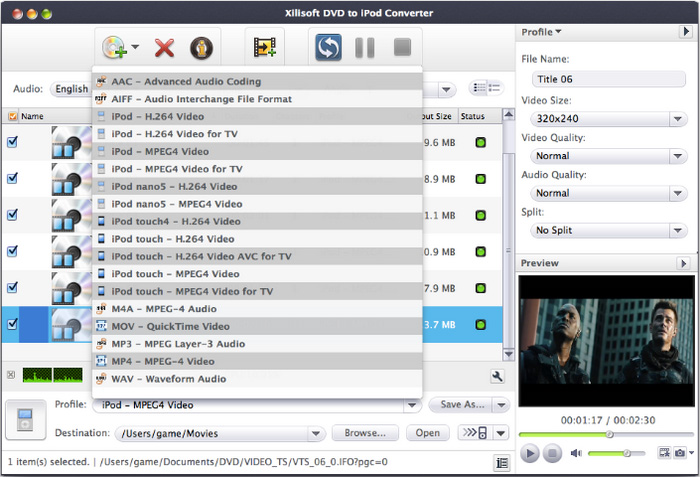Open the Video Size 320x240 dropdown
Screen dimensions: 700x477
pos(609,119)
